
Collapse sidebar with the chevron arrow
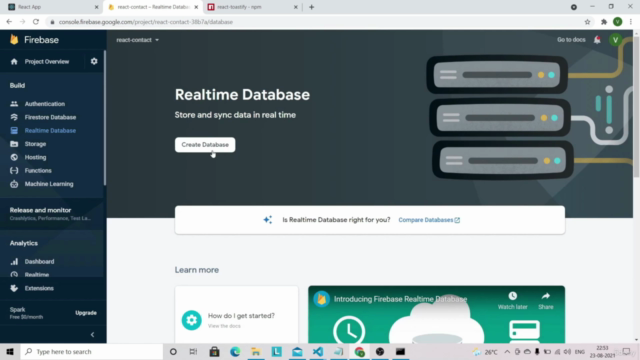click(x=92, y=335)
